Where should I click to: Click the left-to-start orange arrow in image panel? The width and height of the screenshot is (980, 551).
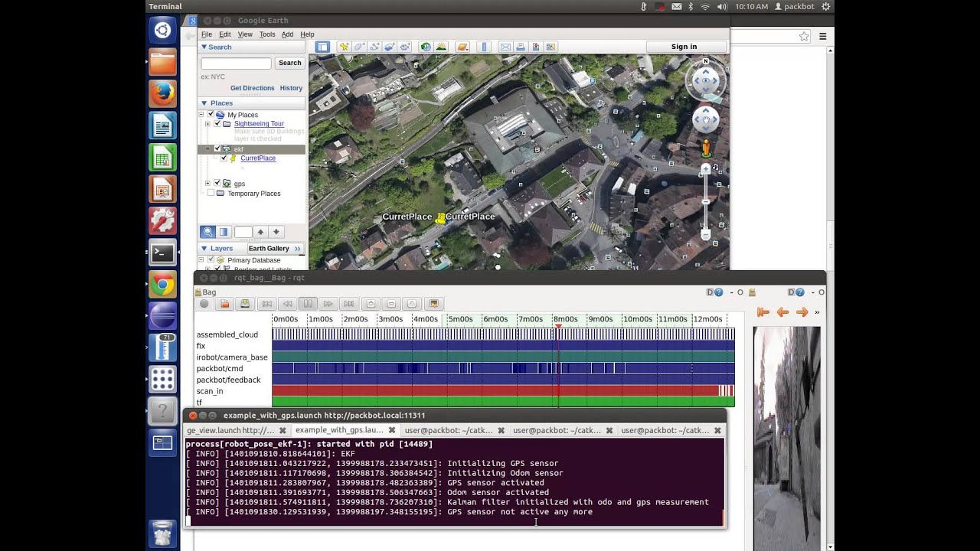(763, 312)
